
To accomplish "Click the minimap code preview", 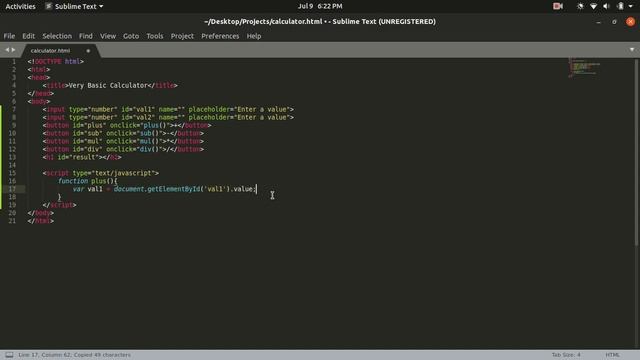I will [x=584, y=68].
